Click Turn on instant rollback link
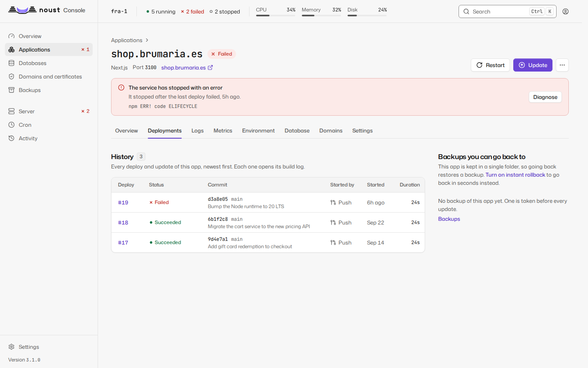The width and height of the screenshot is (588, 368). (x=515, y=175)
